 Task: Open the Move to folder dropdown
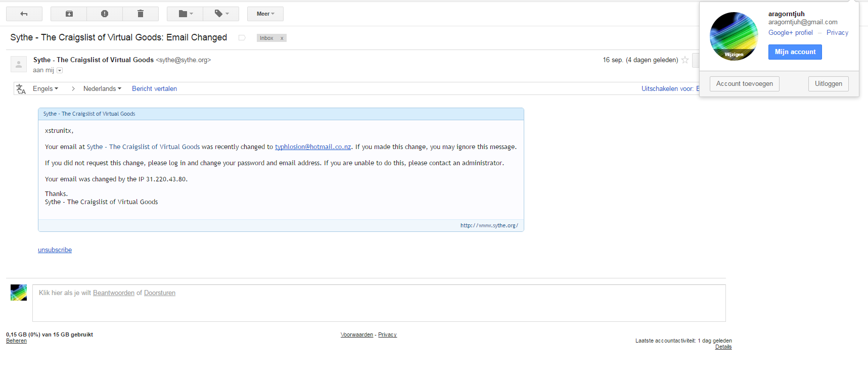point(185,14)
